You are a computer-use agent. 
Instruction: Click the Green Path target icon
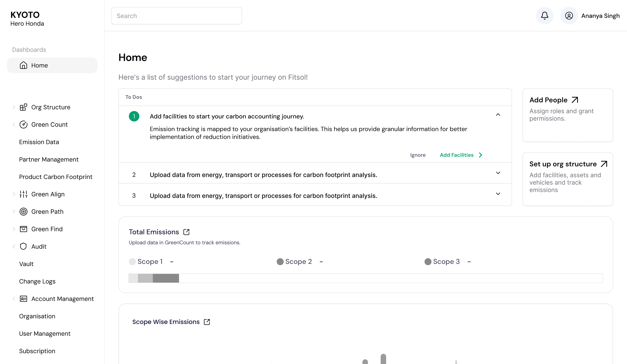[23, 211]
